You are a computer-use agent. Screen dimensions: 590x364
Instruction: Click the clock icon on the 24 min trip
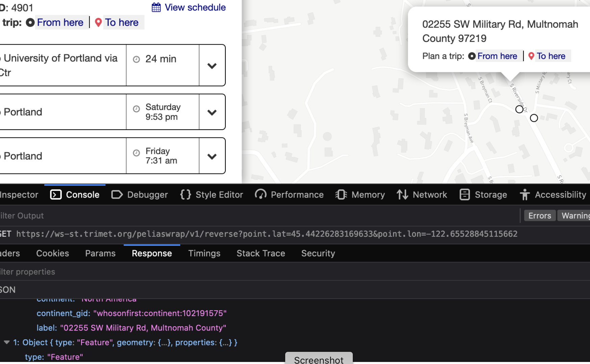[137, 59]
